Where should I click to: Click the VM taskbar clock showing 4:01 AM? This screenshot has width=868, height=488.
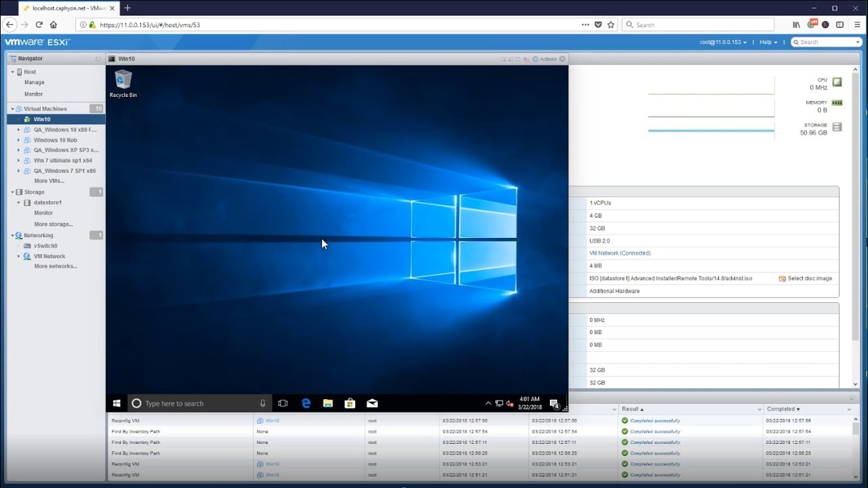530,403
